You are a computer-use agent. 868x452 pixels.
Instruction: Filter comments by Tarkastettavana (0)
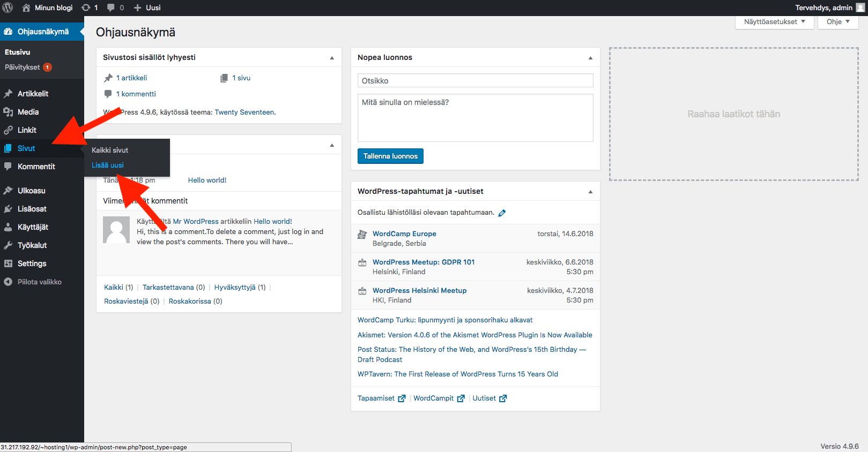(174, 288)
